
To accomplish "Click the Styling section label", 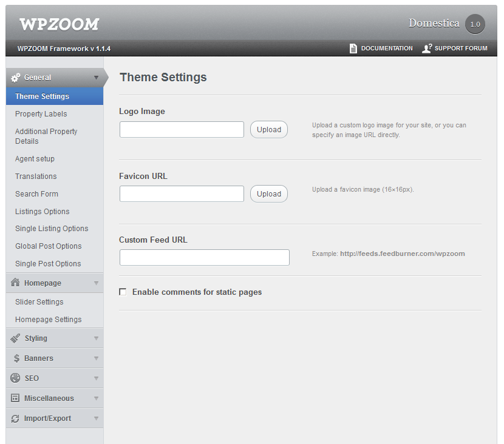I will coord(36,338).
